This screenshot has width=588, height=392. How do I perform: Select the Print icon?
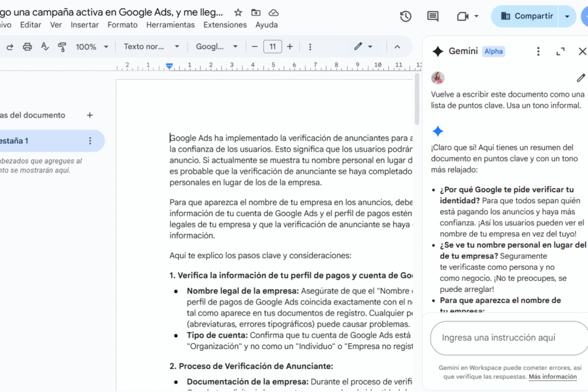(x=27, y=46)
